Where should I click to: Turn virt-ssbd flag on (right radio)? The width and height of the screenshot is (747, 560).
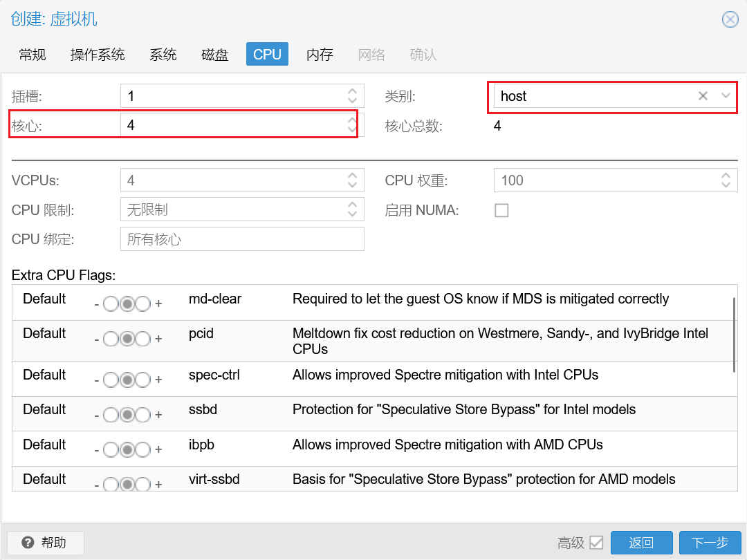click(143, 484)
